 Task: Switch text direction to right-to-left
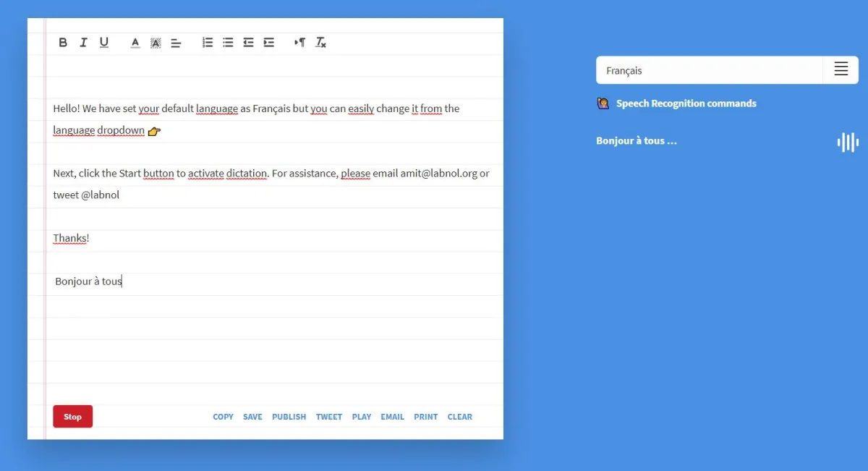(x=300, y=43)
